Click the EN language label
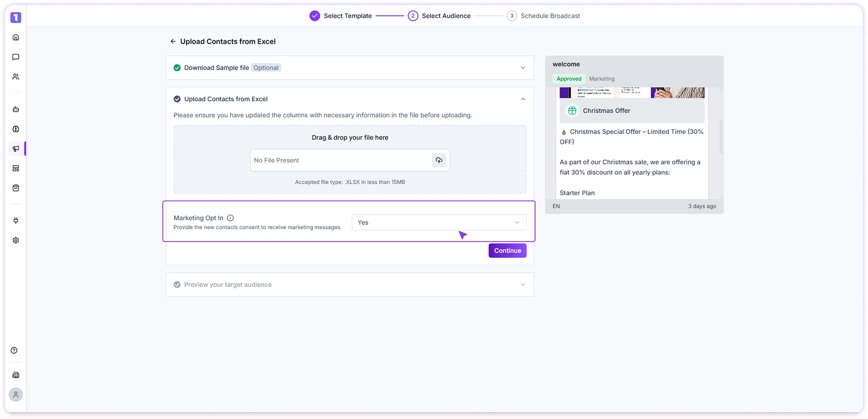 point(556,206)
